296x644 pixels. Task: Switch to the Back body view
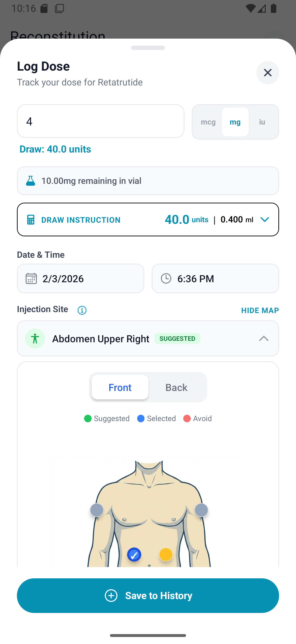[x=176, y=387]
